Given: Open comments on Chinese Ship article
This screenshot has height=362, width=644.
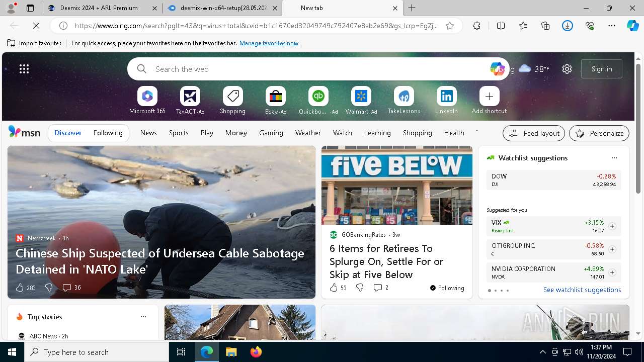Looking at the screenshot, I should [71, 288].
